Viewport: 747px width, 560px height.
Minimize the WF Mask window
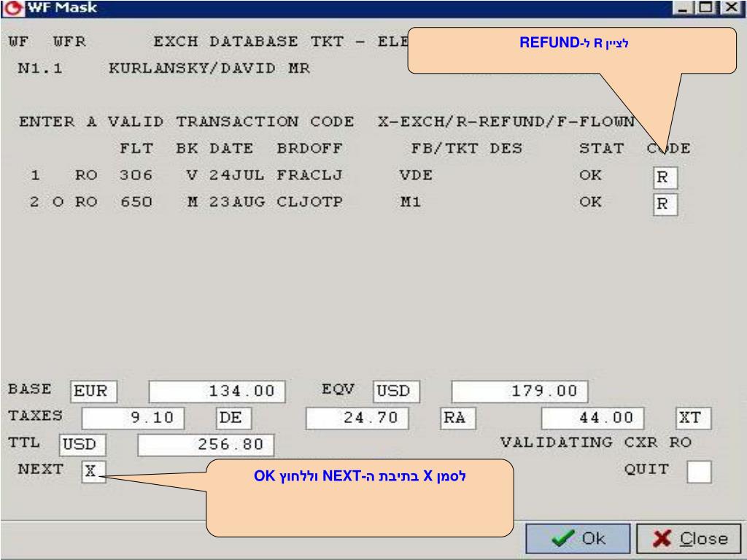coord(683,7)
